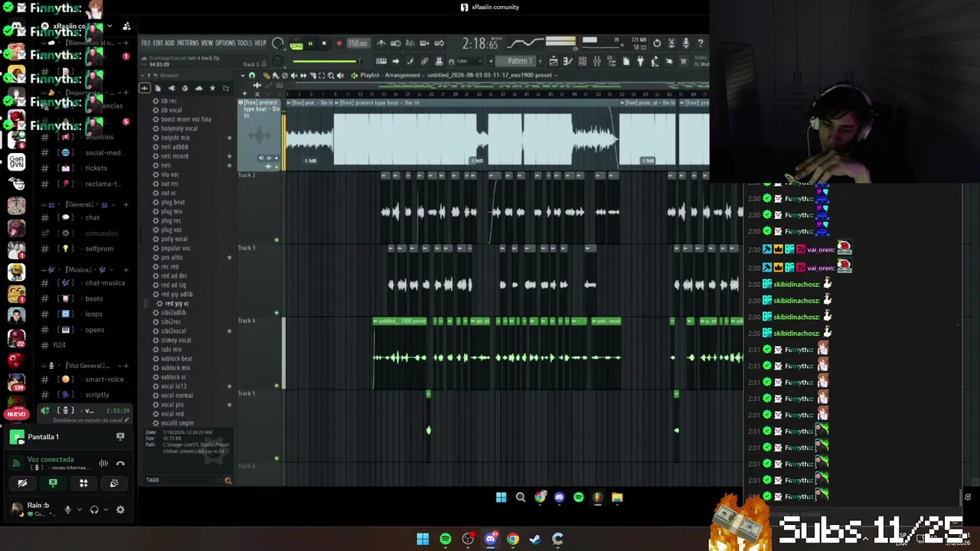
Task: Select the untitled_1900 preset clip on Track 4
Action: (x=400, y=321)
